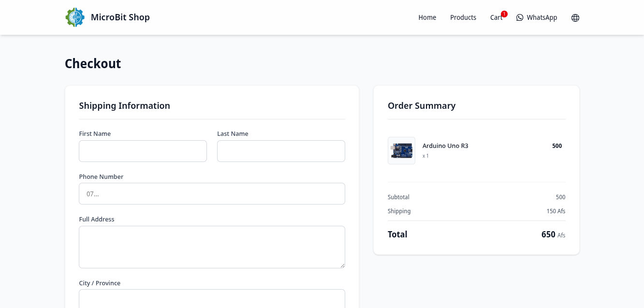
Task: Click the Shipping label in summary
Action: [399, 211]
